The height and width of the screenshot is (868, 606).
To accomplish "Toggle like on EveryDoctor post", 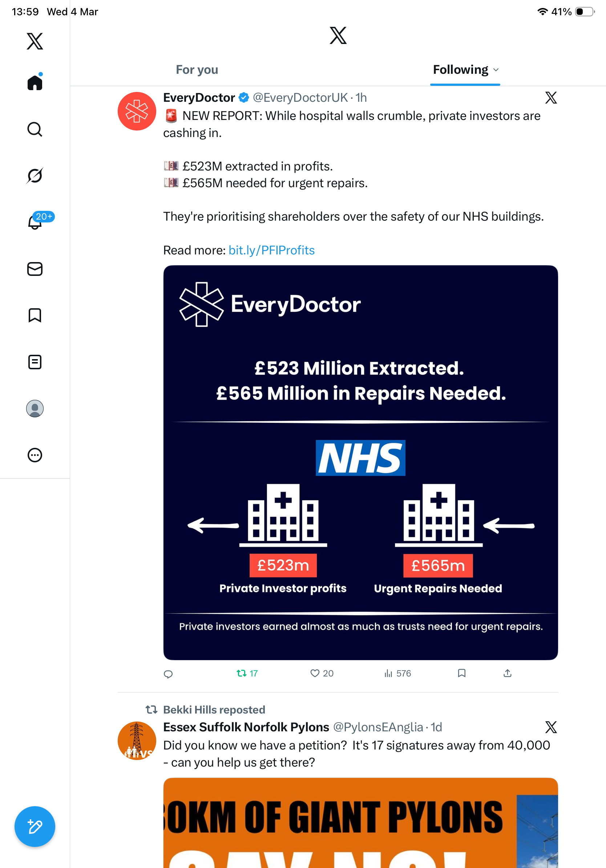I will pos(322,673).
